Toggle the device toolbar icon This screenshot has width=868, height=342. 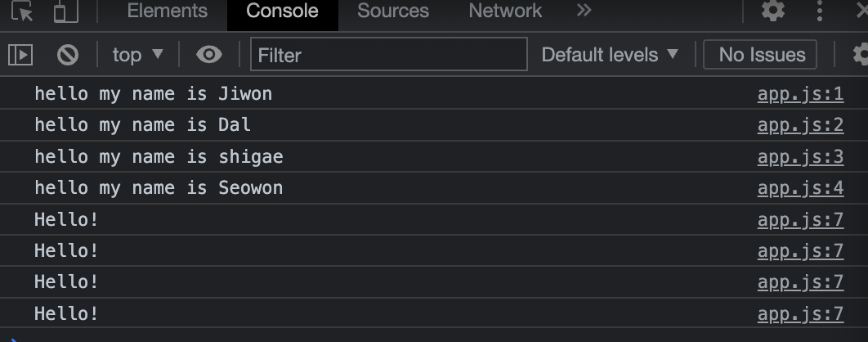[66, 11]
